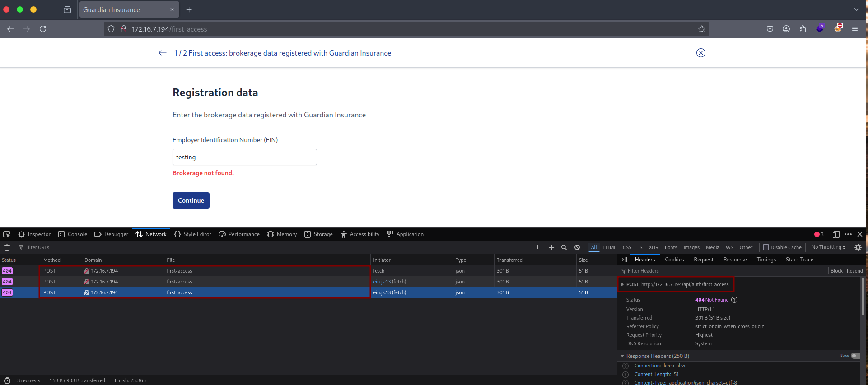Screen dimensions: 868x385
Task: Switch to the Console tab
Action: [73, 234]
